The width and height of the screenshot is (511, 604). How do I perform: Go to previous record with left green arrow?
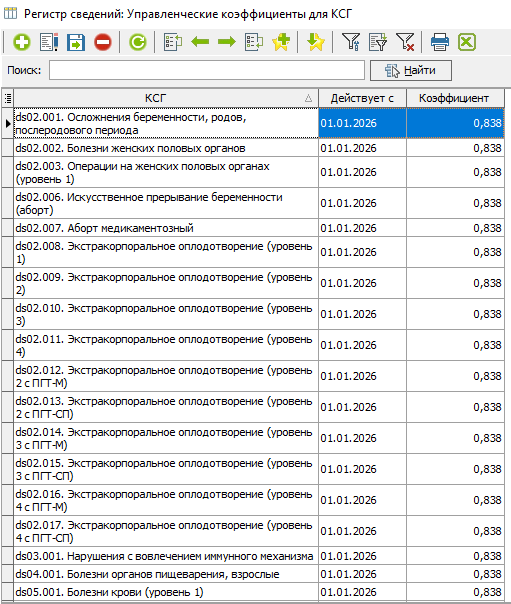(x=200, y=42)
